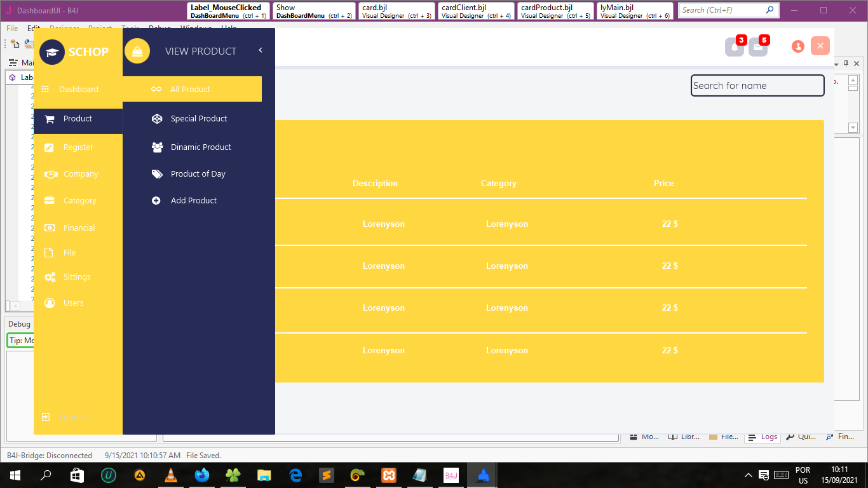The width and height of the screenshot is (868, 488).
Task: Open Microsoft Edge from the taskbar
Action: click(295, 475)
